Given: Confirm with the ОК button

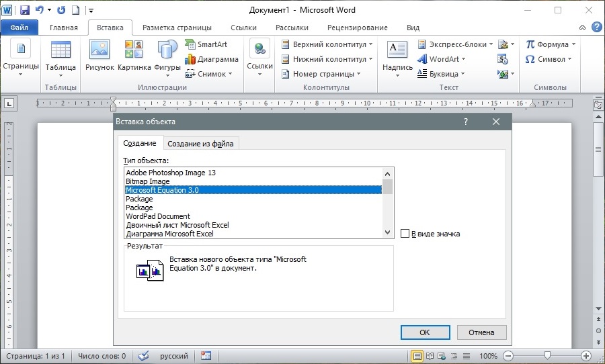Looking at the screenshot, I should coord(425,332).
